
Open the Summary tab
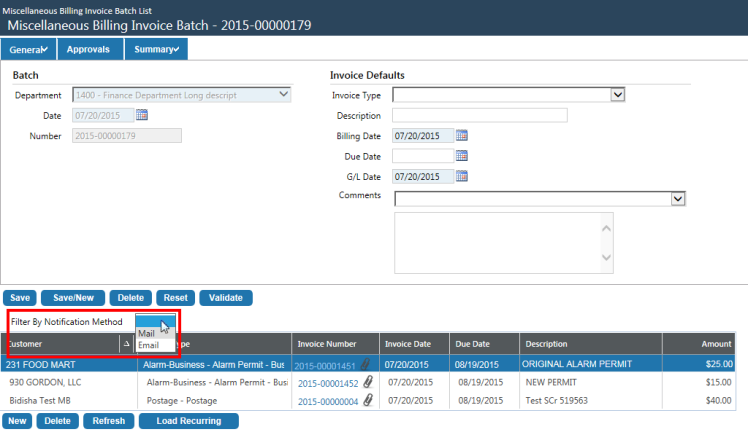[157, 49]
